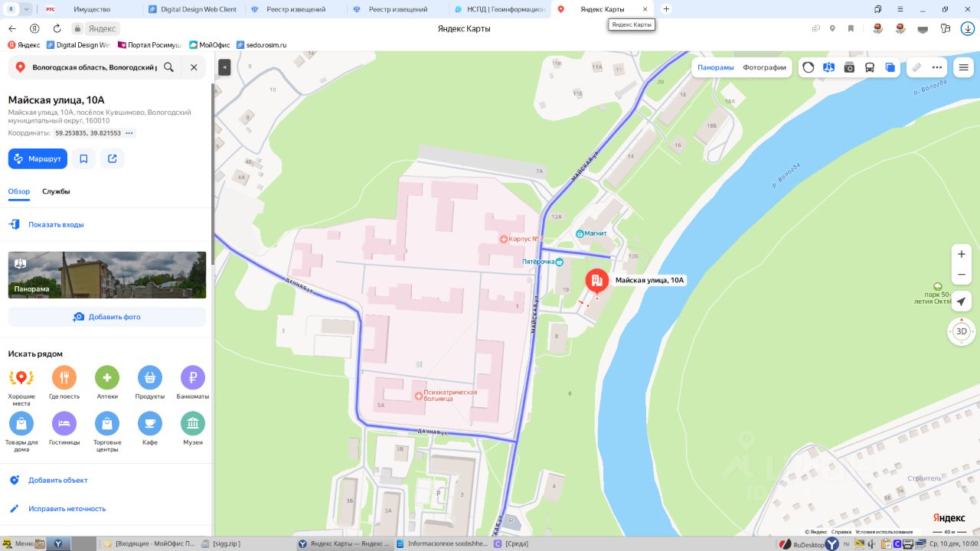Zoom out the map
This screenshot has height=551, width=980.
tap(962, 275)
